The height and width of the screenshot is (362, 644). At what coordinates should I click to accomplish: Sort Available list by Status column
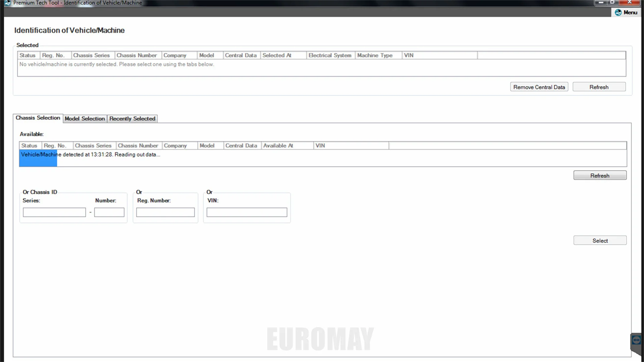(30, 146)
